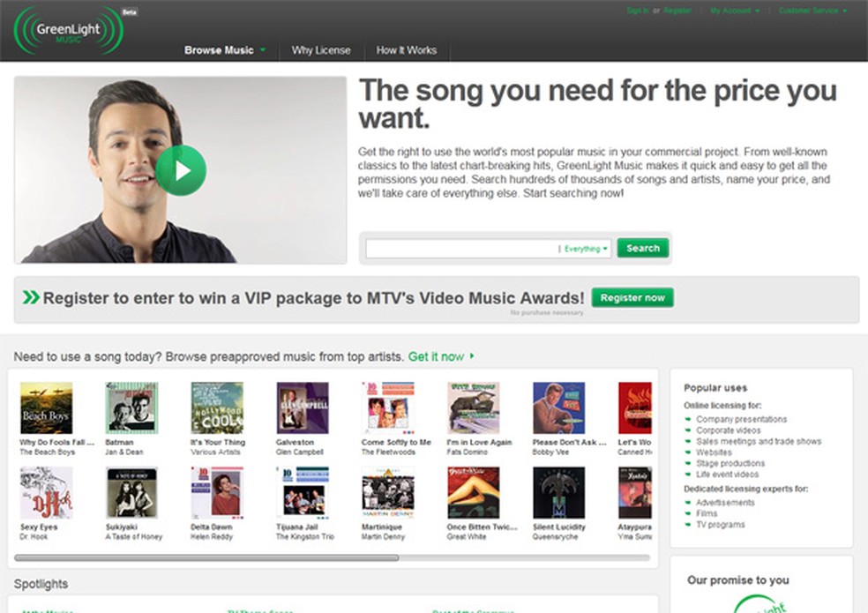Open Come Softly to Me cover
The height and width of the screenshot is (613, 868).
click(388, 407)
